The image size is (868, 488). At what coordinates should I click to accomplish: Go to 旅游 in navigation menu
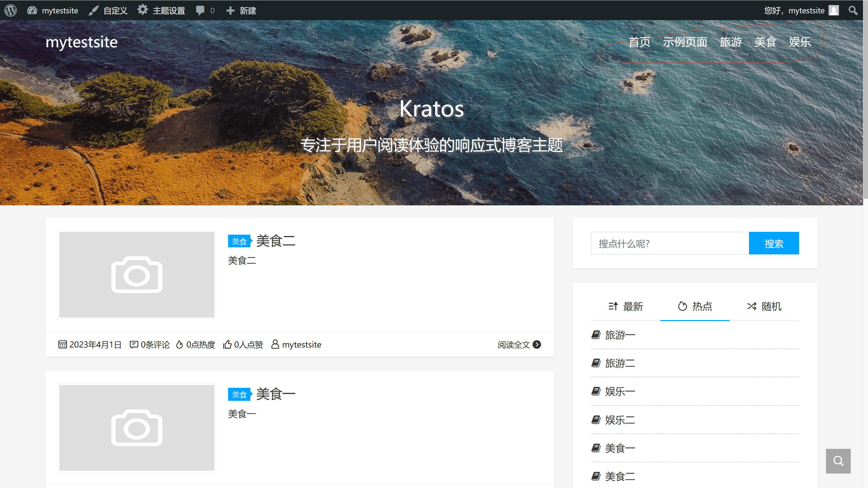731,42
